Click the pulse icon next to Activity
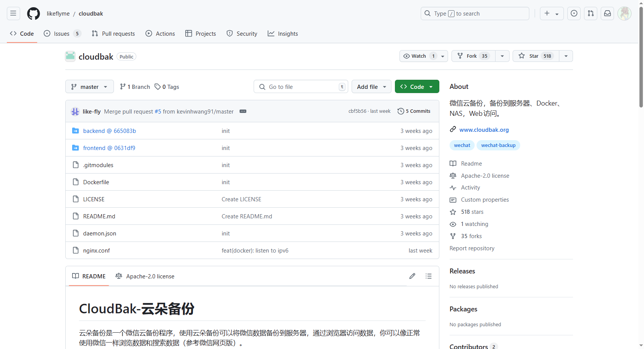This screenshot has height=349, width=644. click(x=453, y=188)
